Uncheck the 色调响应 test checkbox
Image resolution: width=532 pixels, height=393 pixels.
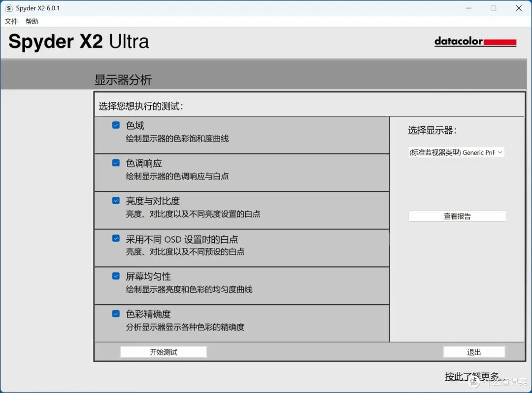click(x=116, y=163)
